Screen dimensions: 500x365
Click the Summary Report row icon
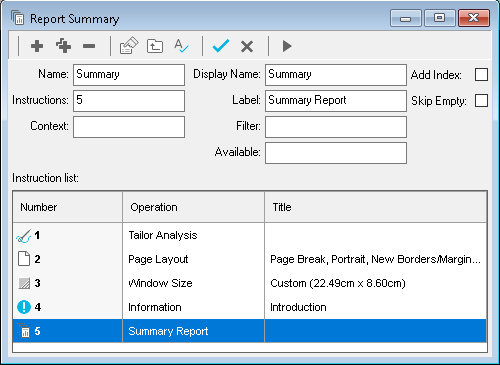click(24, 331)
